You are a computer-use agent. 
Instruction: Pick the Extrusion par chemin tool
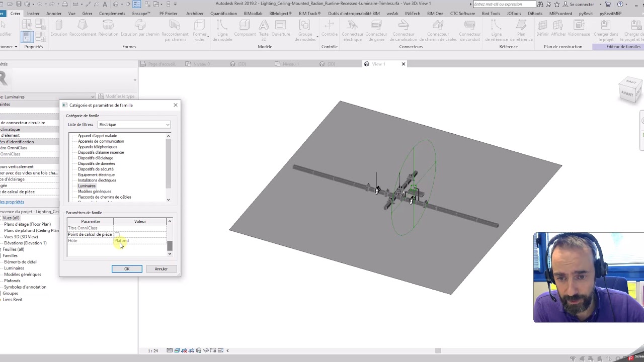click(140, 28)
